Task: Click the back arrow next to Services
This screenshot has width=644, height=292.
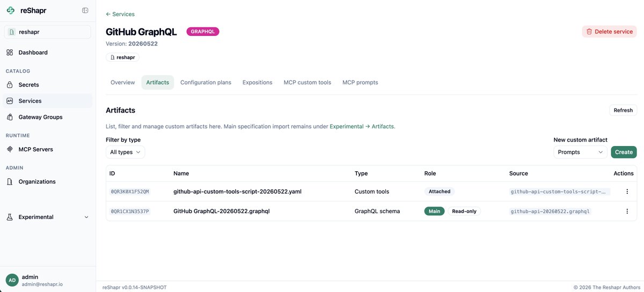Action: click(108, 14)
